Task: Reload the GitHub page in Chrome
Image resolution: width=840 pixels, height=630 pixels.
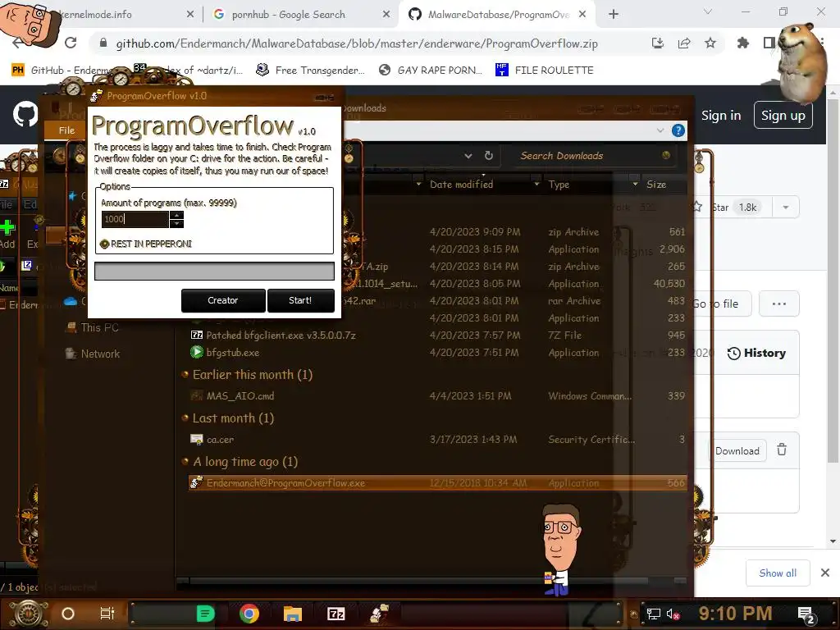Action: tap(71, 43)
